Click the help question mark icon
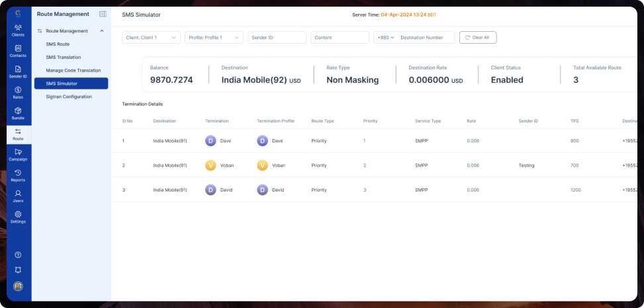 18,255
